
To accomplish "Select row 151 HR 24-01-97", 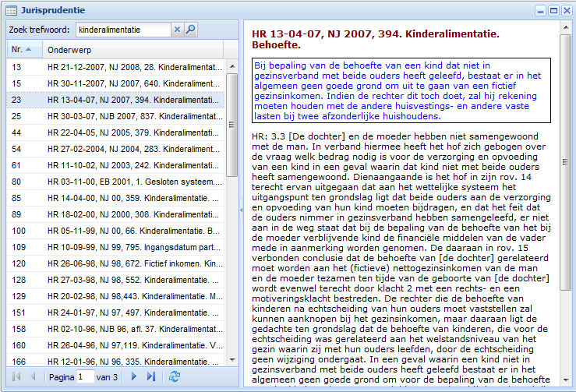I will coord(115,313).
